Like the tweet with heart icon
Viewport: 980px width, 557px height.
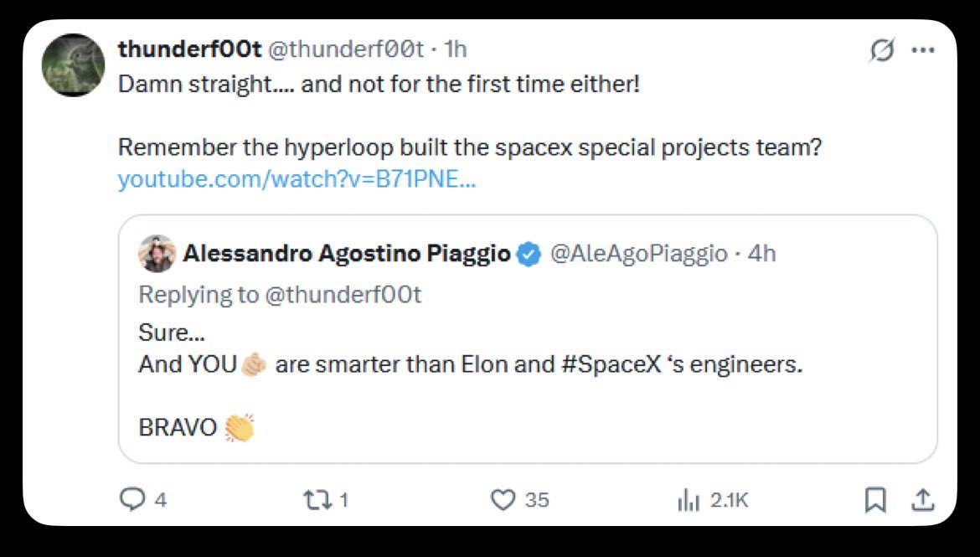coord(502,500)
